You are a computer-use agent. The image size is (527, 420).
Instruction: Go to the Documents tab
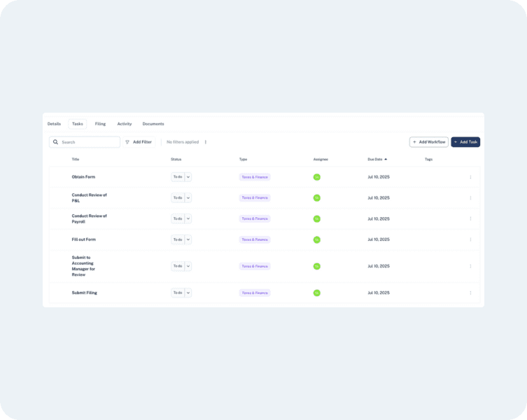(153, 124)
